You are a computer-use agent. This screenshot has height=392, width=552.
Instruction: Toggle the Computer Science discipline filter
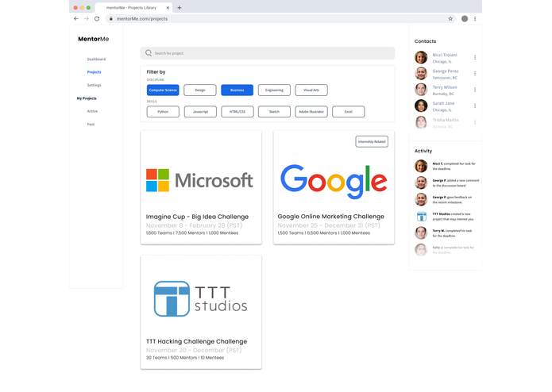point(163,90)
